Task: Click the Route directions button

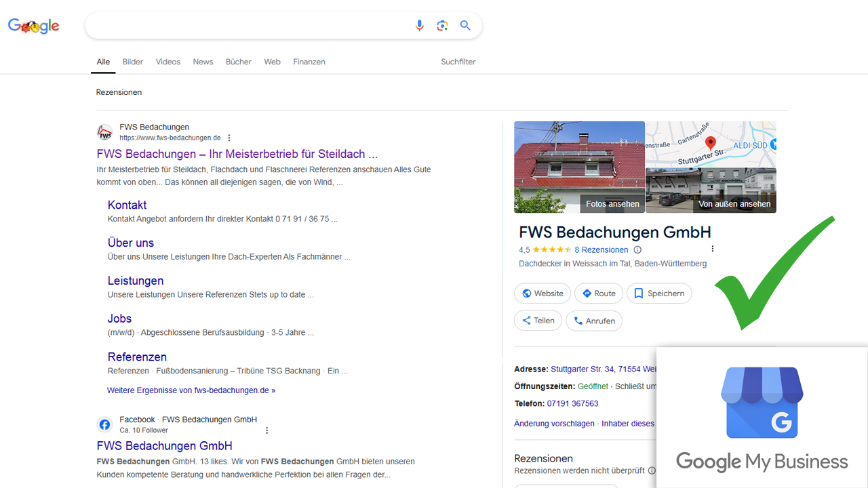Action: [x=598, y=293]
